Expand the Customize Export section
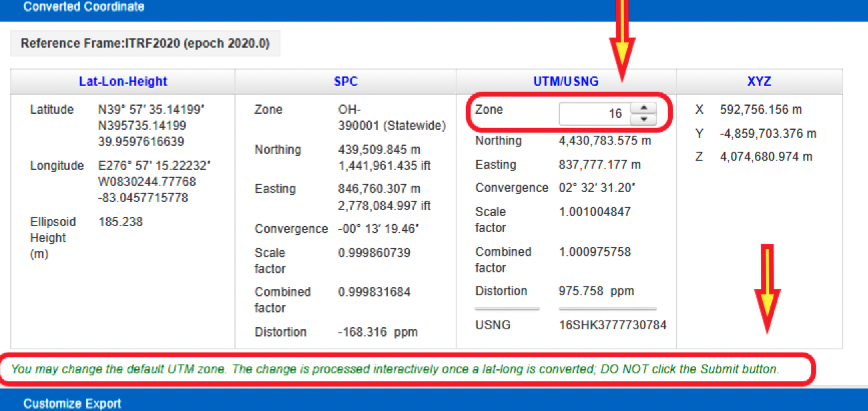The width and height of the screenshot is (868, 411). [72, 403]
